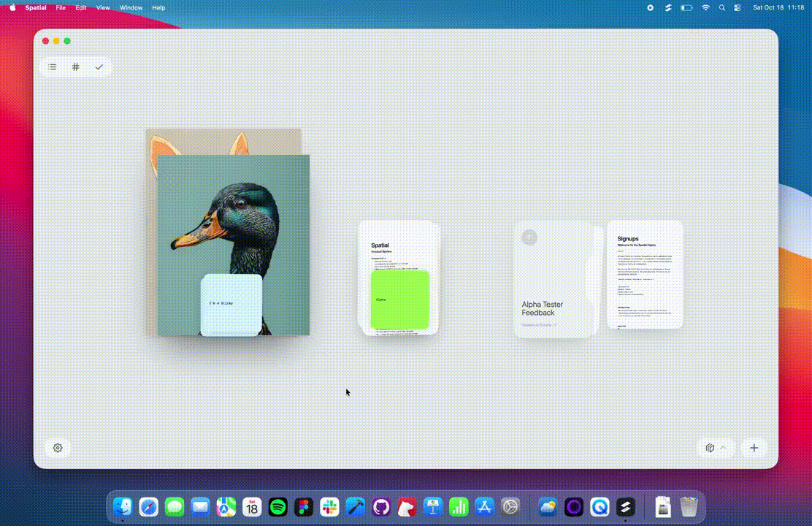Open the Spatial app menu
The height and width of the screenshot is (526, 812).
[x=36, y=8]
